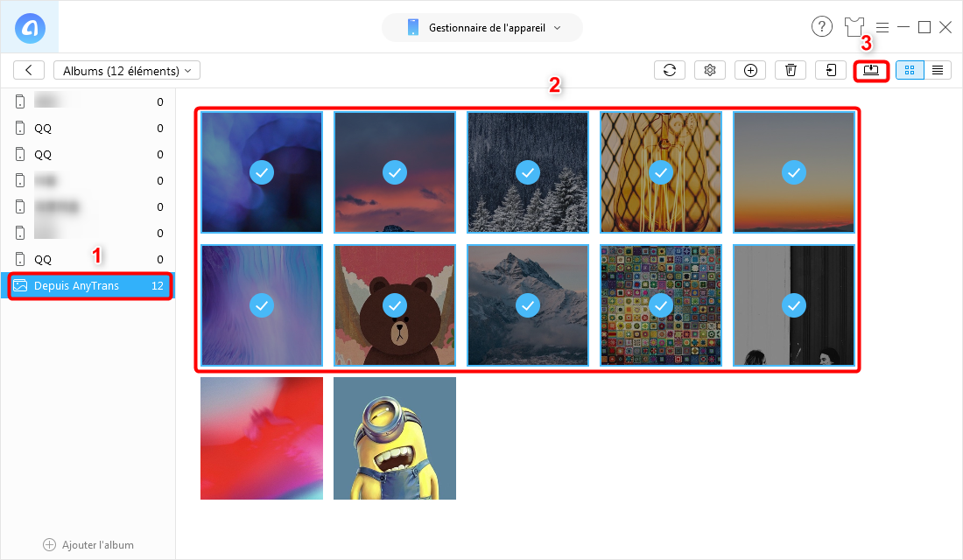This screenshot has width=963, height=560.
Task: Go back with the arrow button
Action: tap(29, 70)
